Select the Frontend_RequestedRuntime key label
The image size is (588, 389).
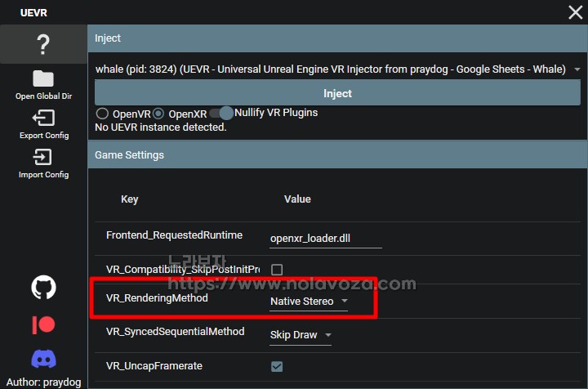(x=174, y=235)
